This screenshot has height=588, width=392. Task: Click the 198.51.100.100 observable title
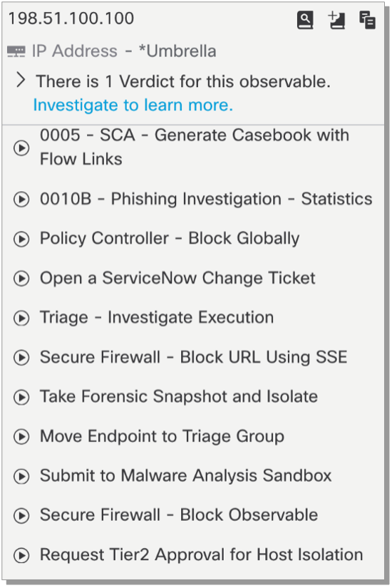pyautogui.click(x=71, y=19)
